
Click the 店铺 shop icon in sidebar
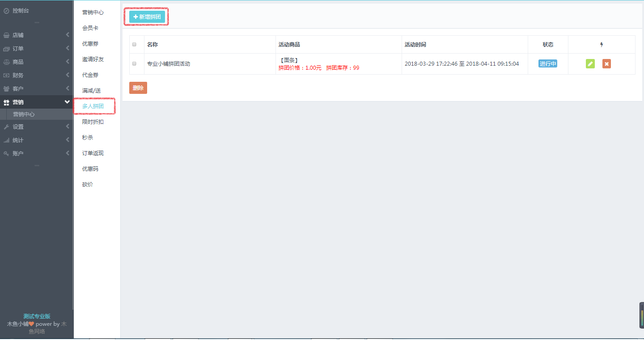(x=6, y=35)
